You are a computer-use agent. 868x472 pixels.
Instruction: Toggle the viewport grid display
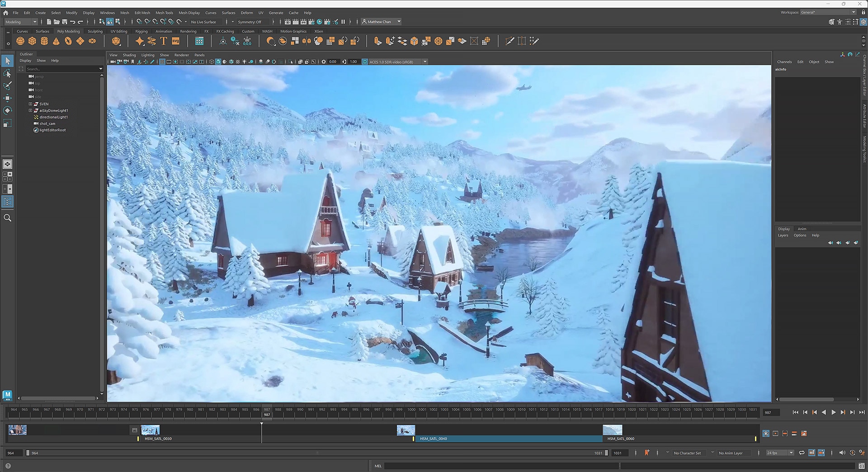click(x=162, y=62)
